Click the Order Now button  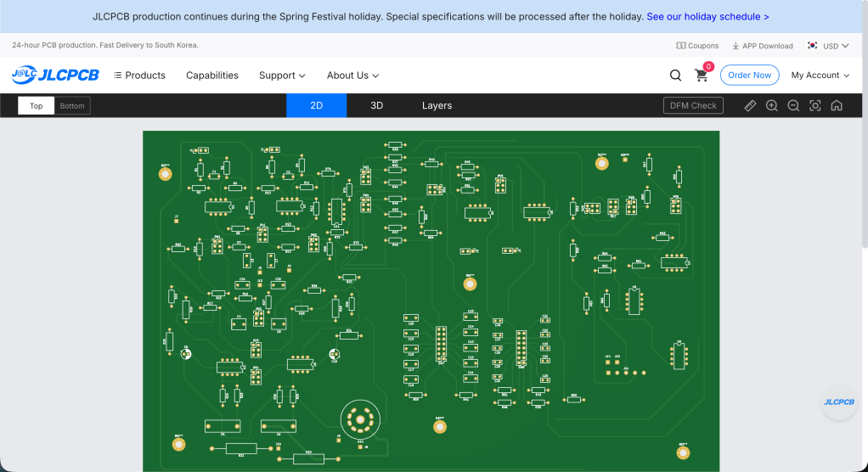tap(749, 76)
